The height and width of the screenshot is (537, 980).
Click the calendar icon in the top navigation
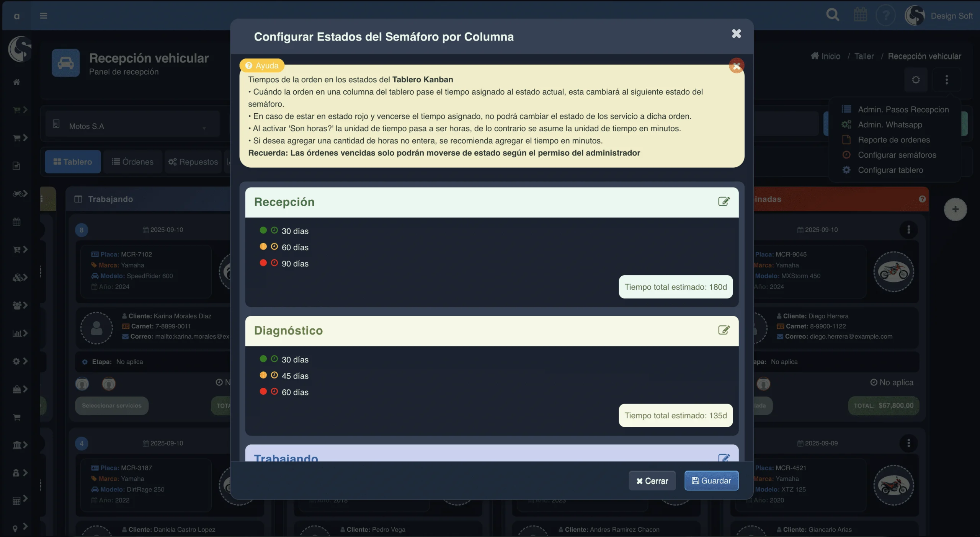[860, 14]
